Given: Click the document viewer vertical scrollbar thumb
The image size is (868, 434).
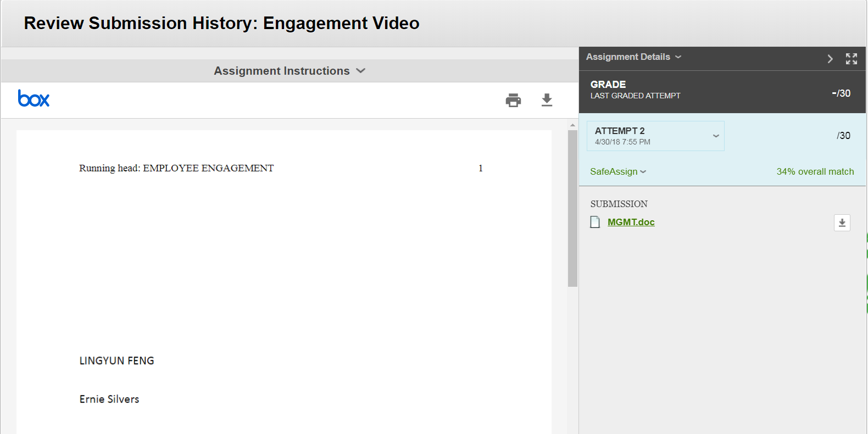Looking at the screenshot, I should [572, 208].
